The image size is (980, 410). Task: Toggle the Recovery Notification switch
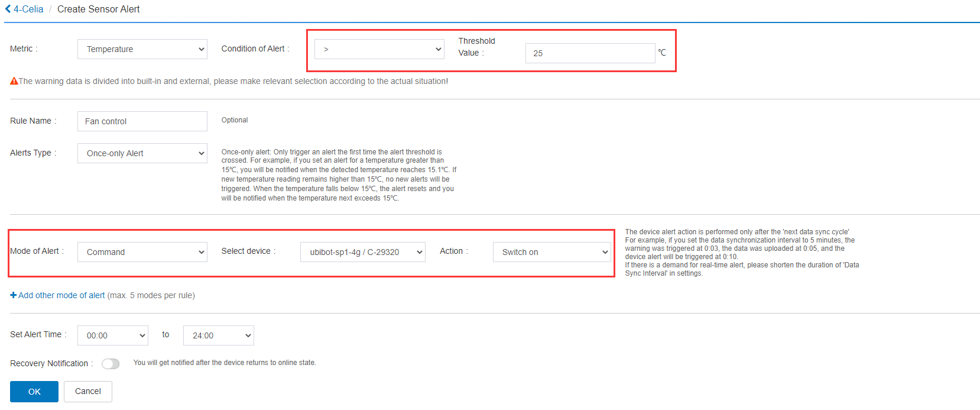[x=111, y=364]
